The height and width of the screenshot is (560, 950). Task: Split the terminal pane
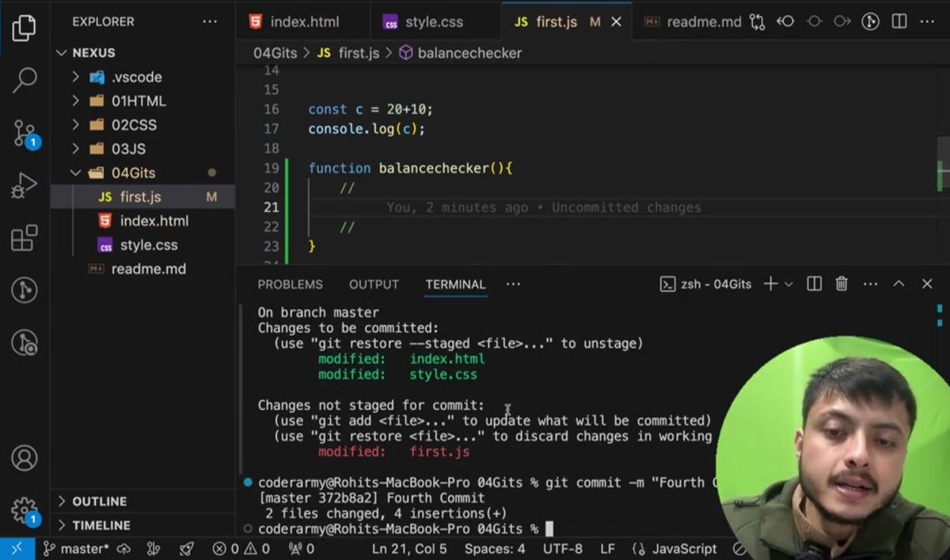click(813, 283)
